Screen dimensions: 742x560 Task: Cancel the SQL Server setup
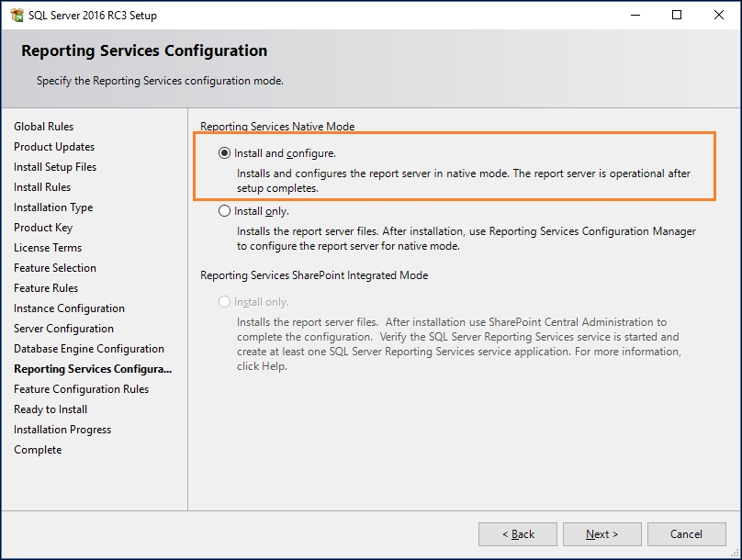point(687,534)
